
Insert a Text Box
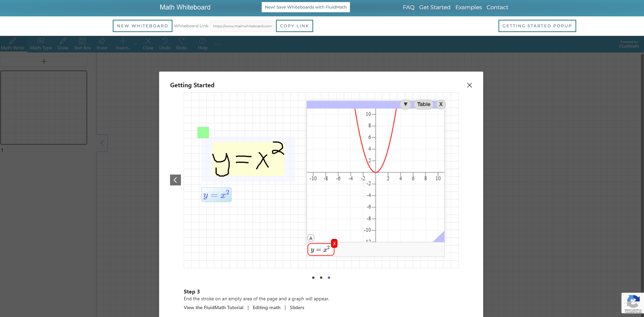pos(82,44)
